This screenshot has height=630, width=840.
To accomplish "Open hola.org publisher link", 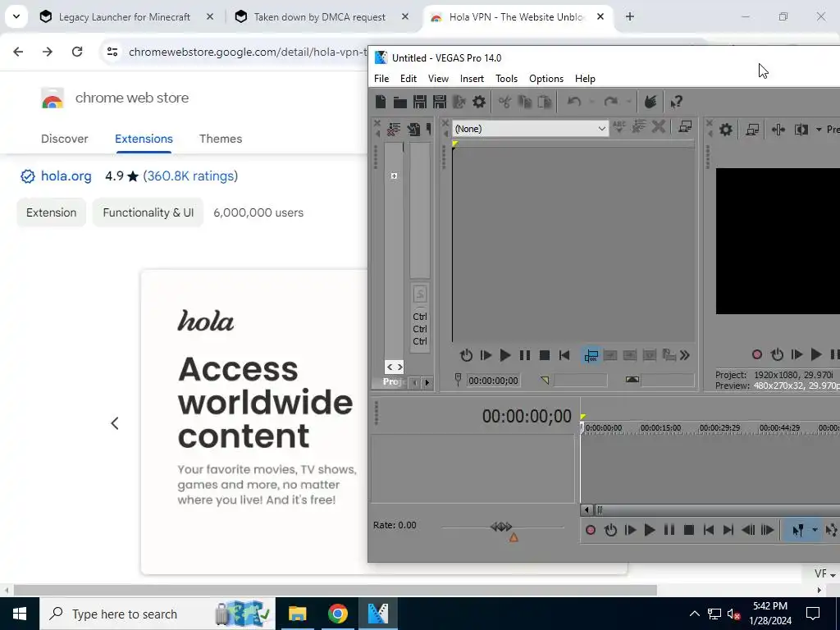I will click(x=66, y=176).
